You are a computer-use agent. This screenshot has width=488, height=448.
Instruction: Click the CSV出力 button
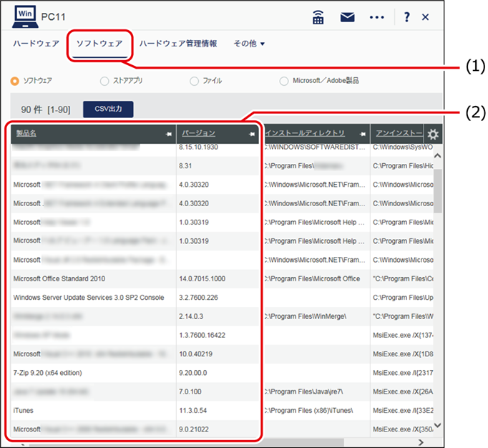[x=108, y=109]
